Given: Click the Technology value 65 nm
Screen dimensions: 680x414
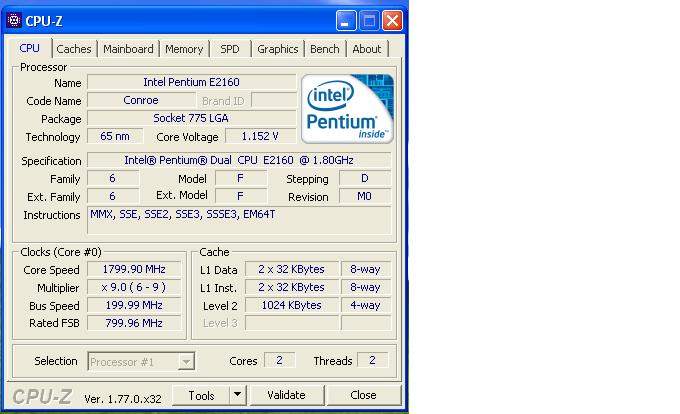Looking at the screenshot, I should 115,137.
